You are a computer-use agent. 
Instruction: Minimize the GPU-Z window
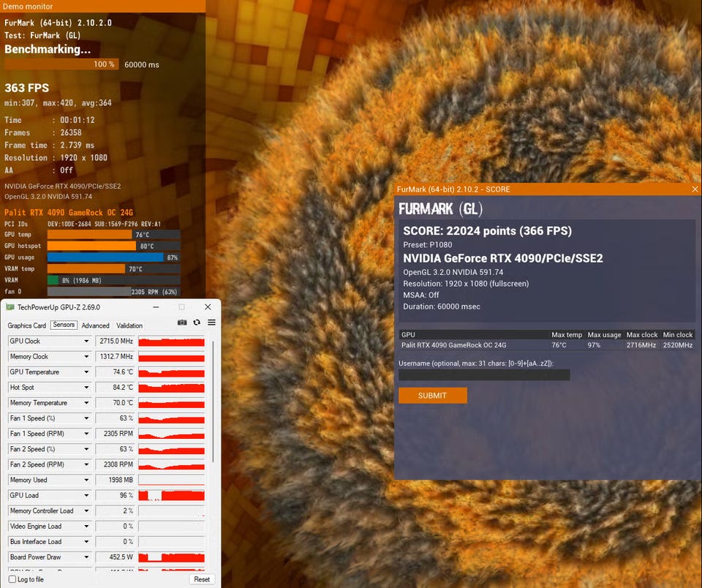click(155, 307)
